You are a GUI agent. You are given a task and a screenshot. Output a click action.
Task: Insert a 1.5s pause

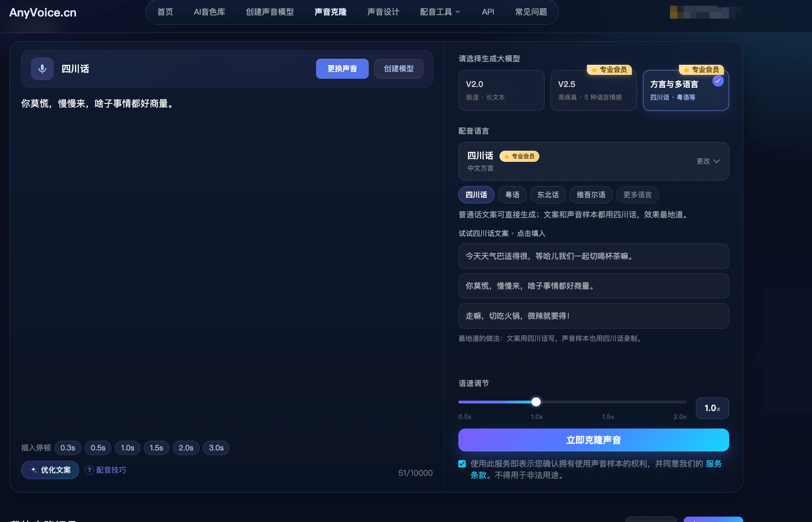pyautogui.click(x=156, y=448)
